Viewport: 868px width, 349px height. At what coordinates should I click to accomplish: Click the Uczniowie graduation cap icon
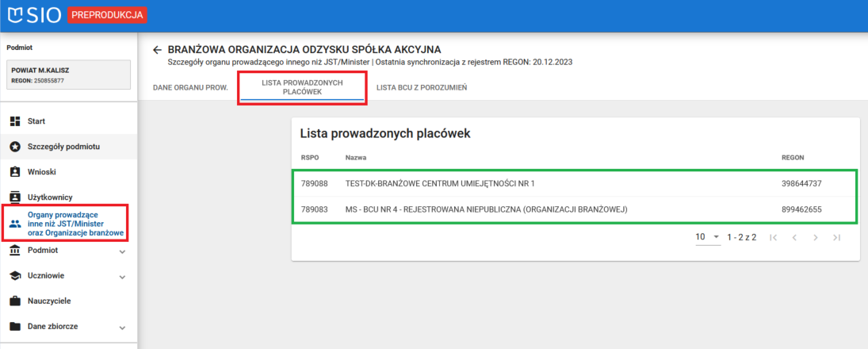14,276
